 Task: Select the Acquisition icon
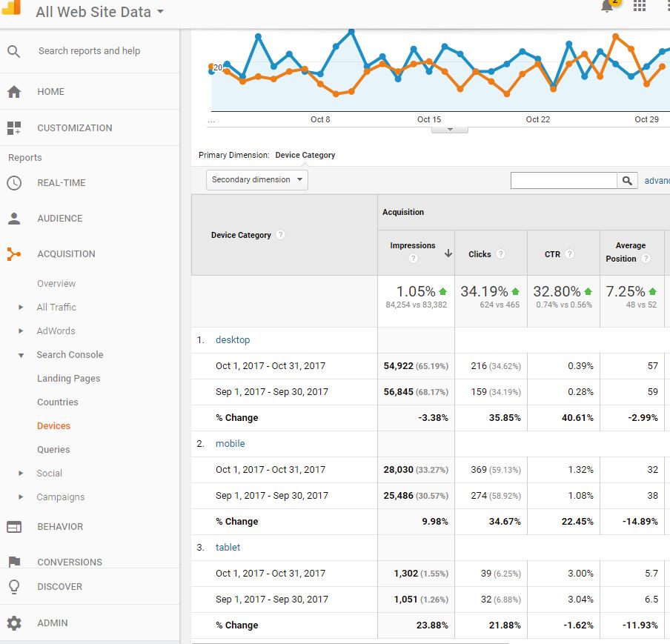point(15,253)
